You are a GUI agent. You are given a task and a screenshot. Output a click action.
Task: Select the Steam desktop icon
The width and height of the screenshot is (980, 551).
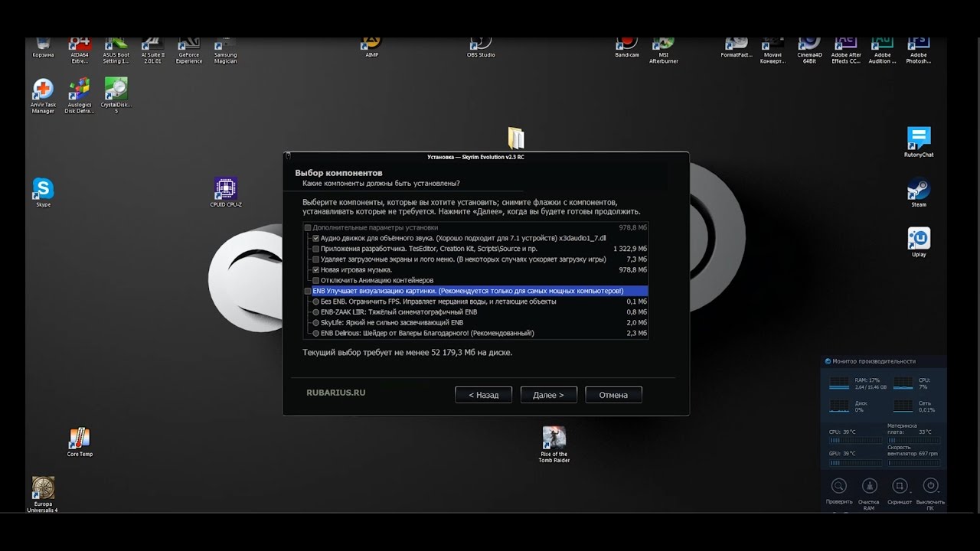click(x=919, y=193)
